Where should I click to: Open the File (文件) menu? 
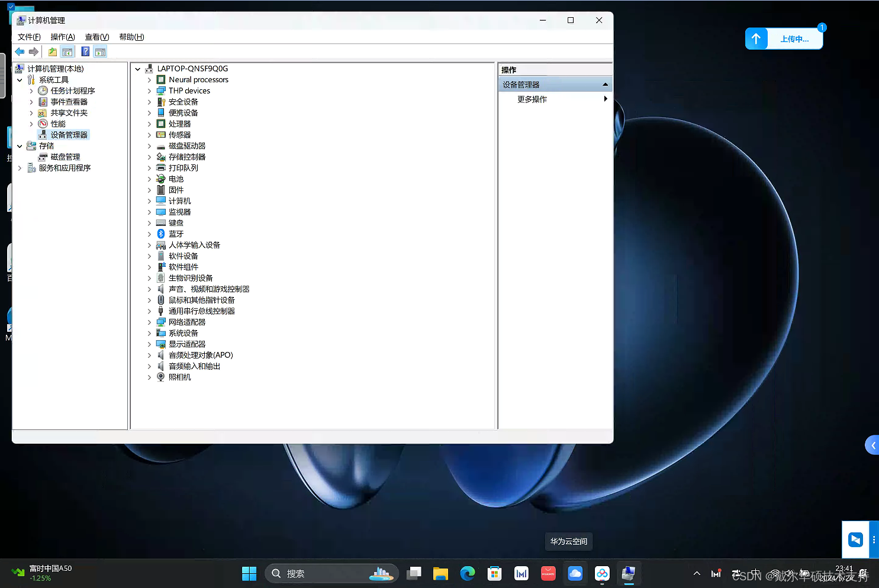tap(29, 37)
